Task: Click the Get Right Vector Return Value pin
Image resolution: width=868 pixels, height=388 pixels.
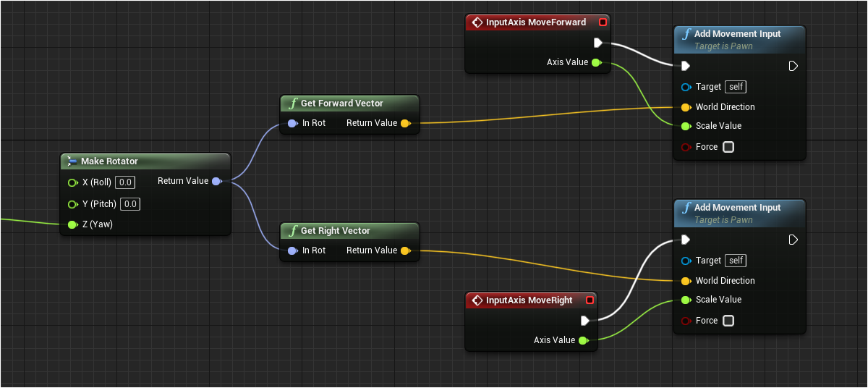Action: [405, 251]
